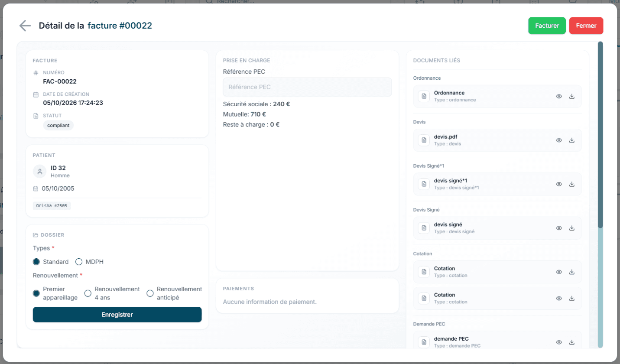Click facture #00022 in the title
Screen dimensions: 620x364
pos(120,26)
